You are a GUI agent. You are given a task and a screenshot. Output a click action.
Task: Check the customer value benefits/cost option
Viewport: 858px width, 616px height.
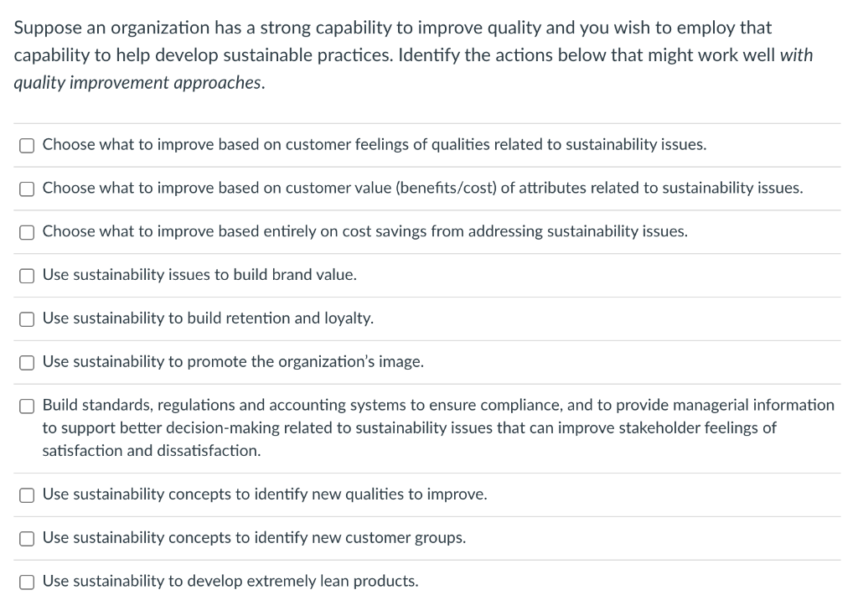click(x=26, y=189)
